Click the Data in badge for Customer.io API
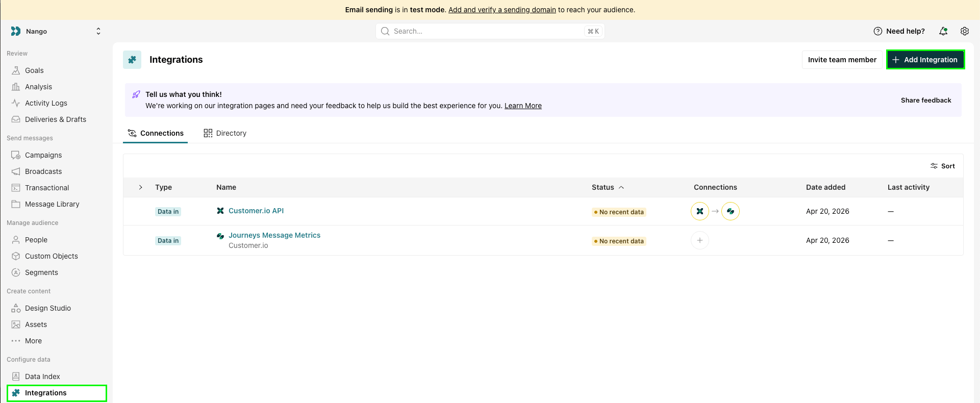The image size is (980, 403). pyautogui.click(x=168, y=212)
